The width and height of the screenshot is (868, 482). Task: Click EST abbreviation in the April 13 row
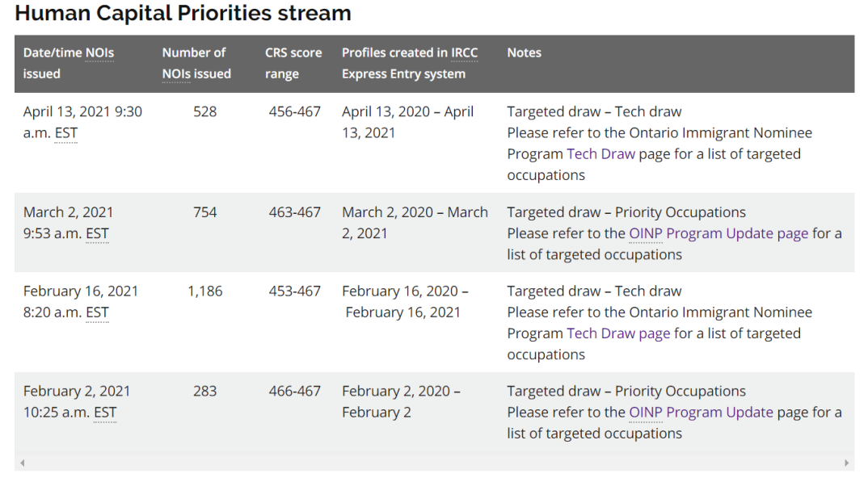click(66, 133)
